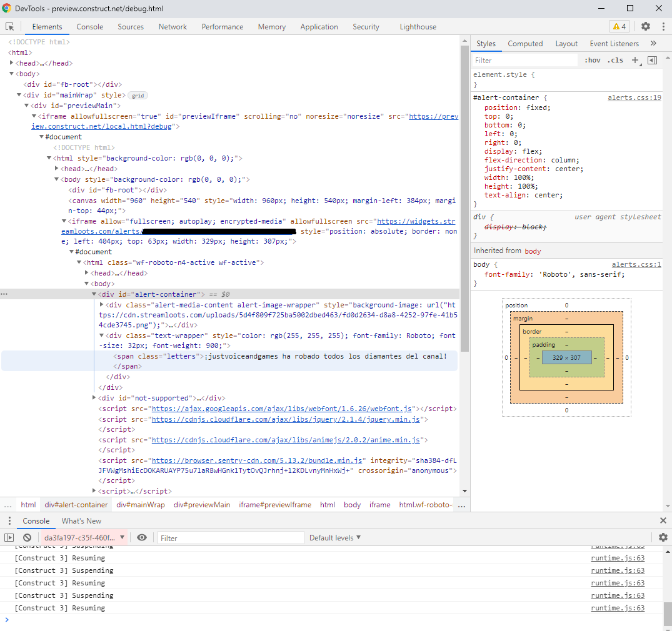Image resolution: width=672 pixels, height=631 pixels.
Task: Open the Lighthouse tab
Action: pyautogui.click(x=418, y=27)
